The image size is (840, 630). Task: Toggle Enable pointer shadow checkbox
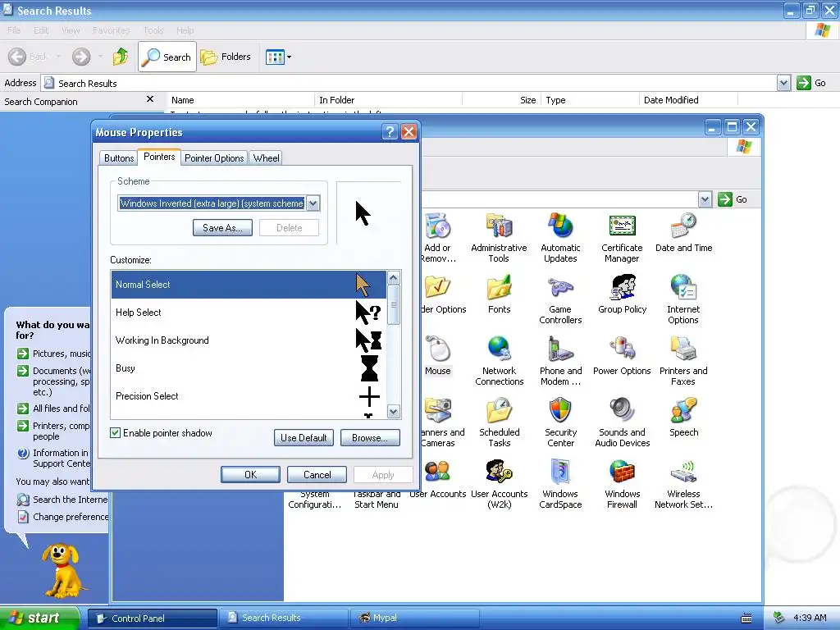[115, 433]
